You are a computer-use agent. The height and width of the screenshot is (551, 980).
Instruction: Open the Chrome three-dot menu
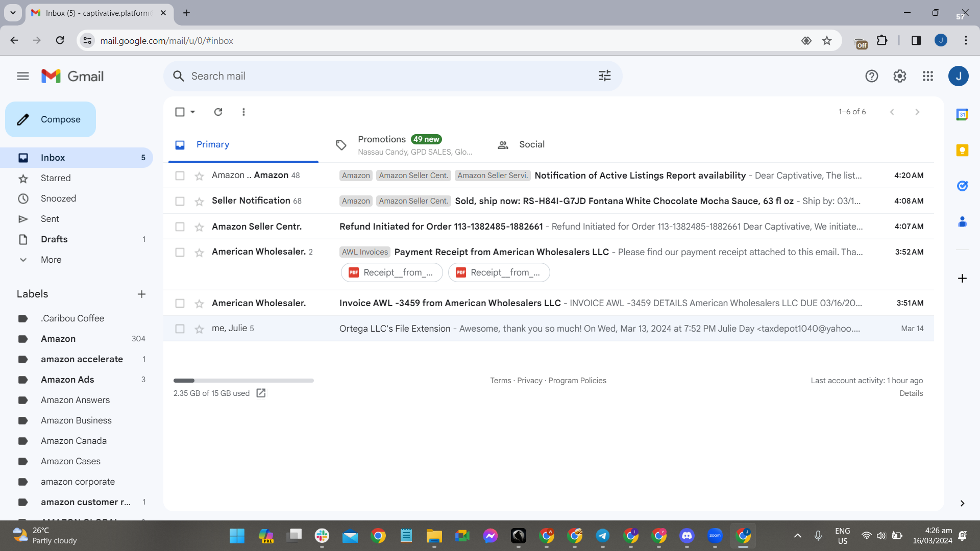(x=966, y=40)
